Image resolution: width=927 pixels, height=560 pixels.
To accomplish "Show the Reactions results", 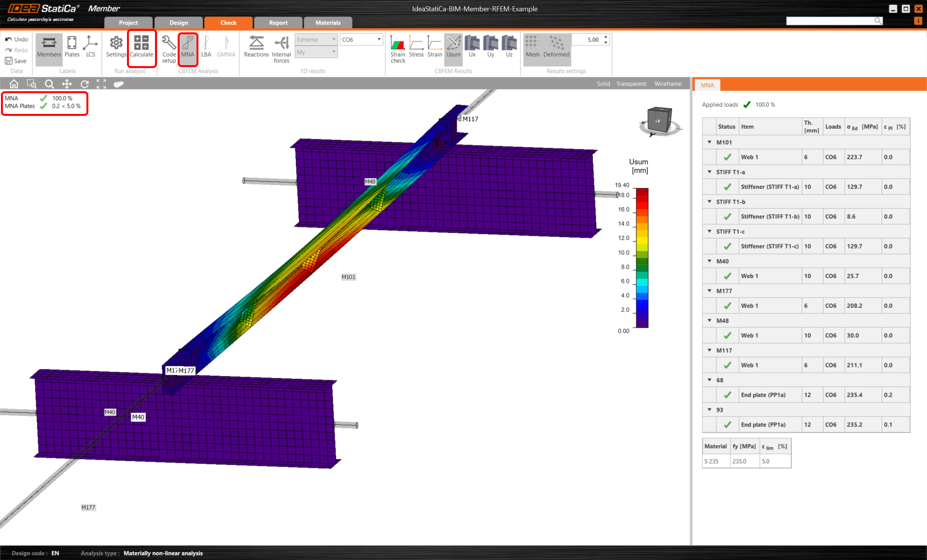I will point(256,47).
